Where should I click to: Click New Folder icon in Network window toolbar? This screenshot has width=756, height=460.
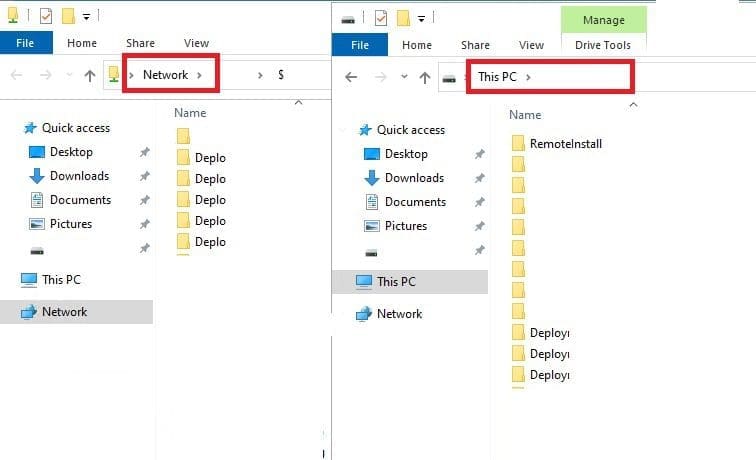(x=68, y=16)
